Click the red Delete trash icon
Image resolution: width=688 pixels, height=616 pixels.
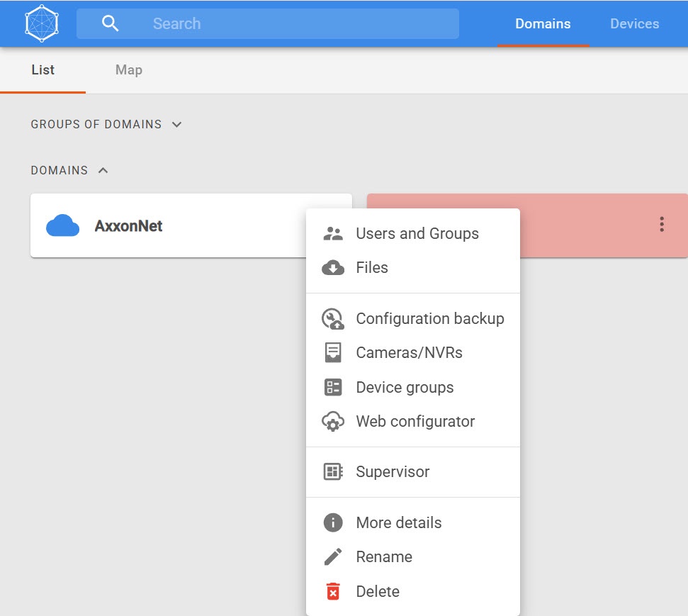click(x=333, y=591)
